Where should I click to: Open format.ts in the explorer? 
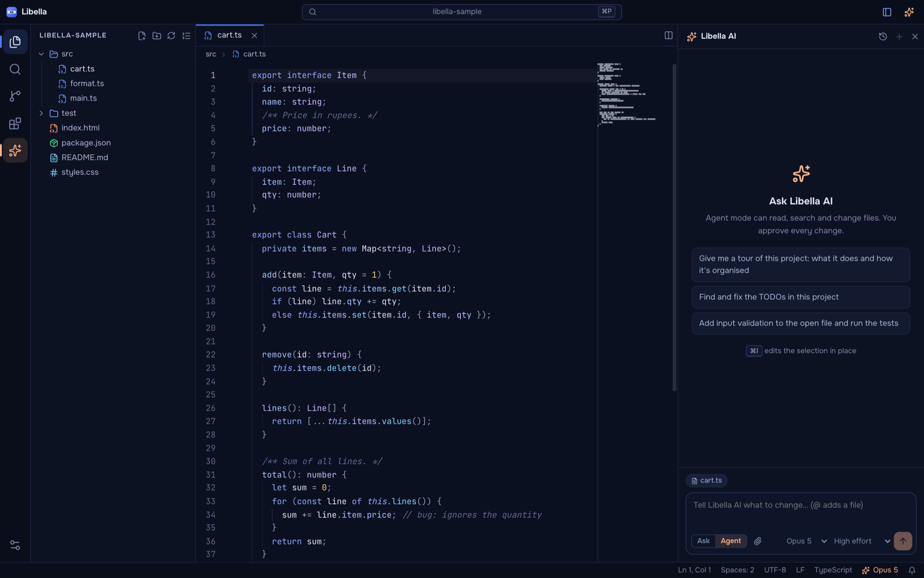pyautogui.click(x=113, y=84)
